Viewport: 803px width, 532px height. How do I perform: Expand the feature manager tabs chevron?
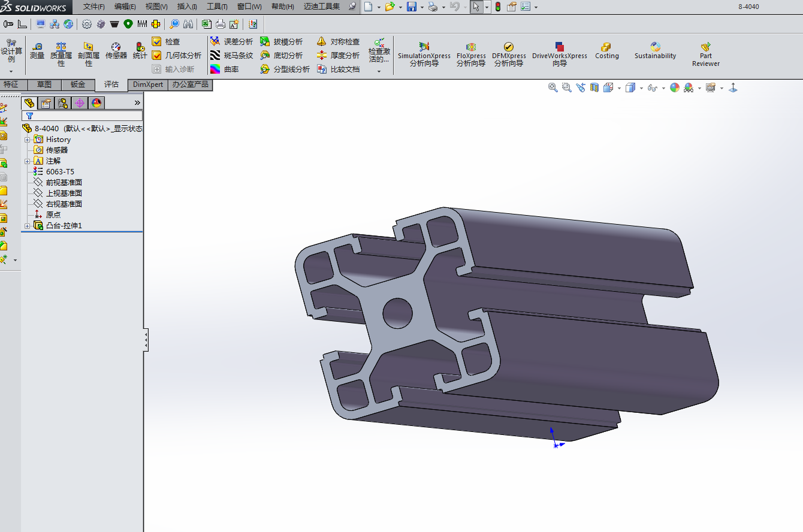pos(137,103)
